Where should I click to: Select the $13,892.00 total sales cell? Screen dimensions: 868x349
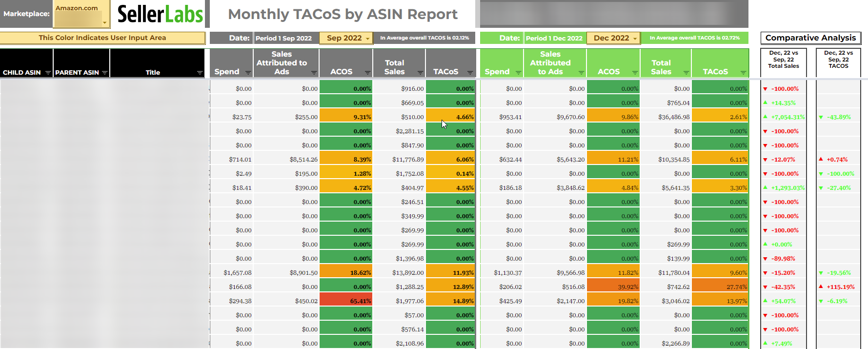pos(399,273)
